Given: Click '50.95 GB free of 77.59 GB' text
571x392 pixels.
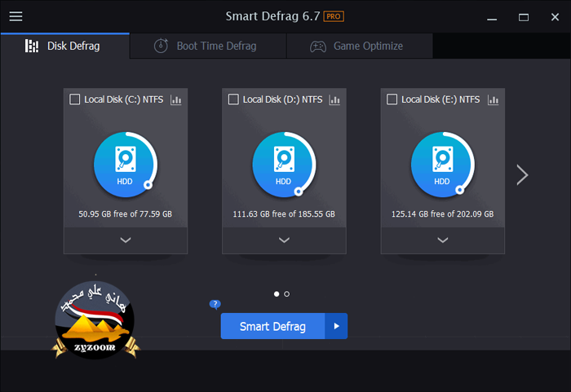Looking at the screenshot, I should 126,214.
